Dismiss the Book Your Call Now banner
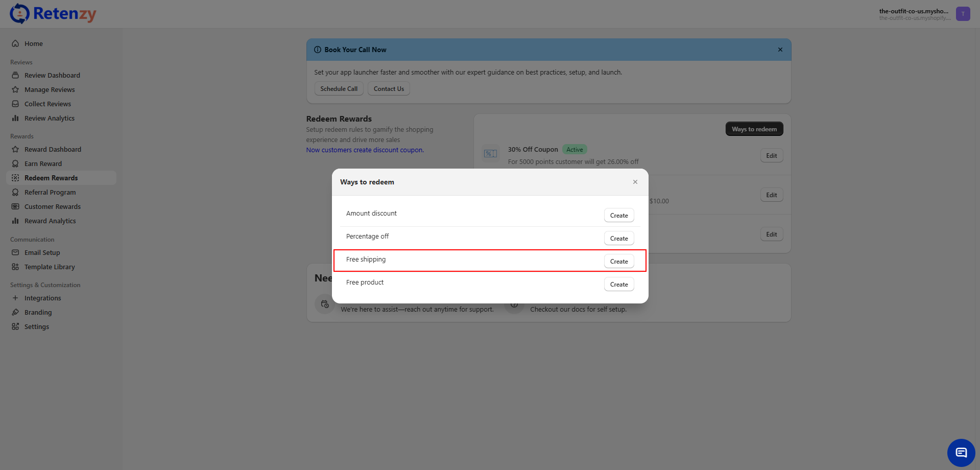Screen dimensions: 980x470 [780, 50]
